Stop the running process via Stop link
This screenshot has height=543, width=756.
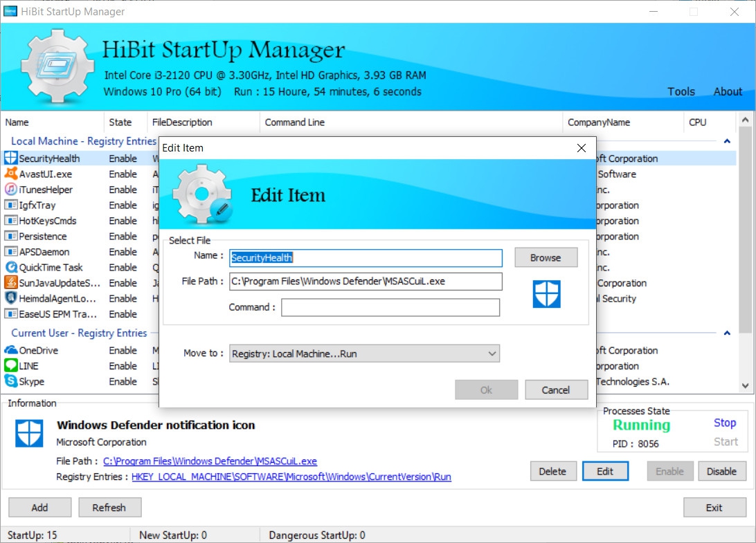725,423
